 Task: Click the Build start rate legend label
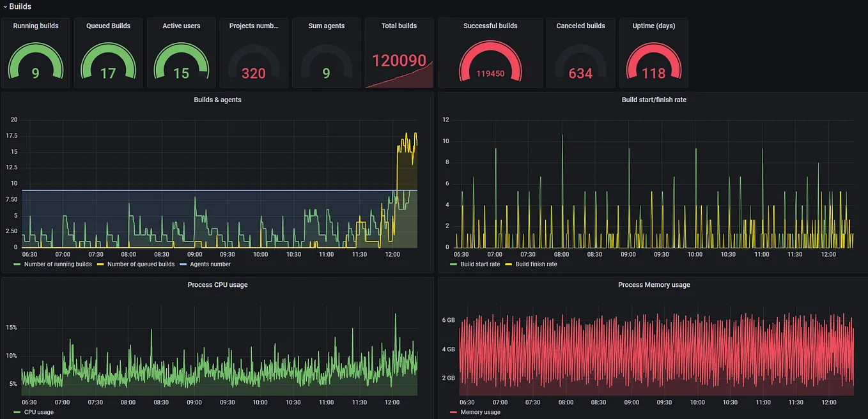[x=480, y=264]
